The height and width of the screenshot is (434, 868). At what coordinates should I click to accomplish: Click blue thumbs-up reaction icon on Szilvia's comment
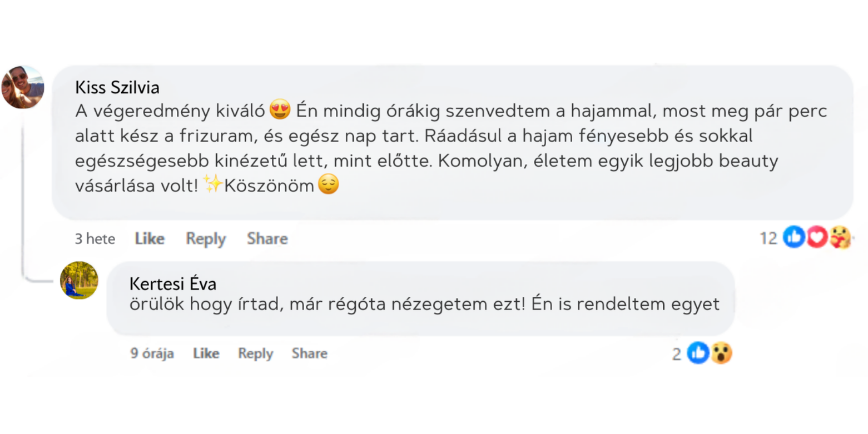794,238
